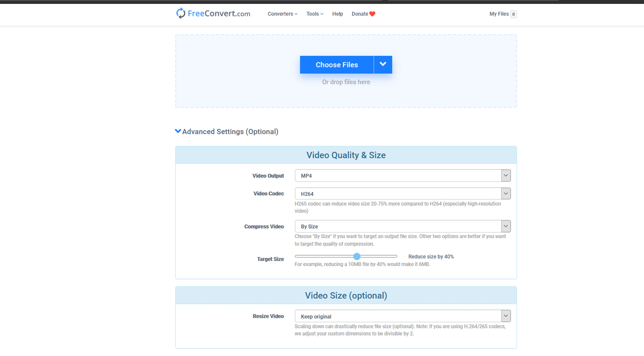Click the Video Codec dropdown arrow icon
The width and height of the screenshot is (644, 356).
pyautogui.click(x=506, y=193)
